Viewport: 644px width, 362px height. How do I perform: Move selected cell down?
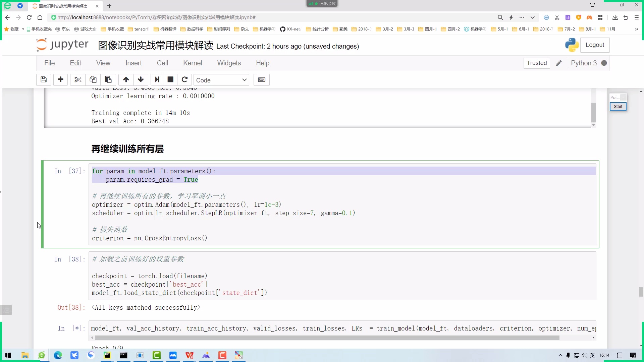point(141,80)
